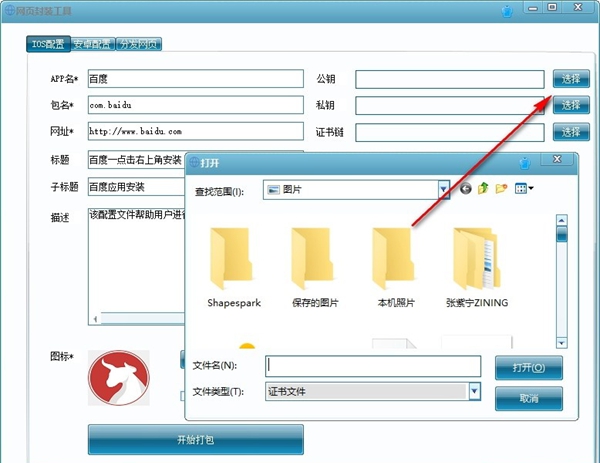
Task: Click the file list scrollbar thumb
Action: pyautogui.click(x=561, y=234)
